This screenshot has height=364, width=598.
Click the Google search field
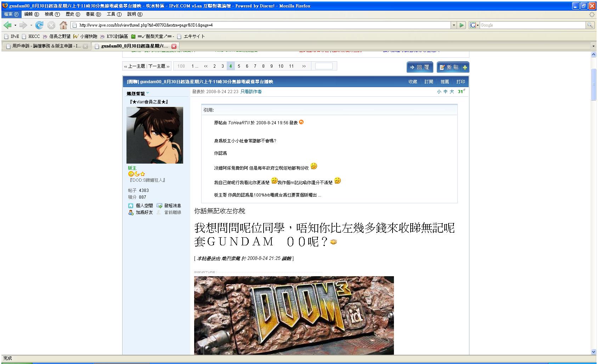532,25
